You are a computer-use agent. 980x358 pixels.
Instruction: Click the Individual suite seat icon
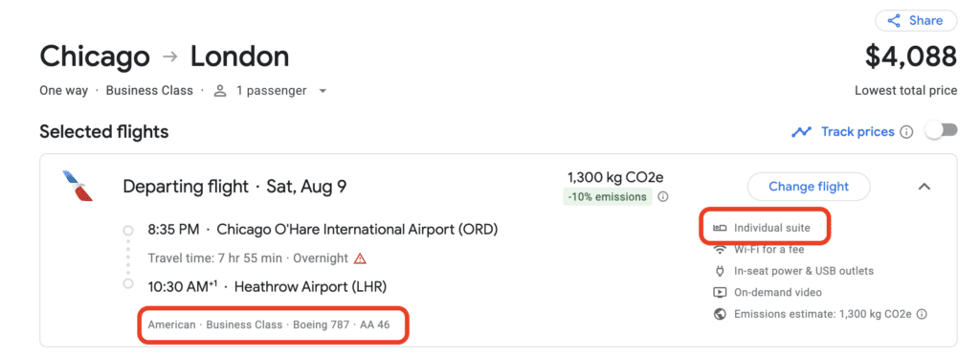720,228
